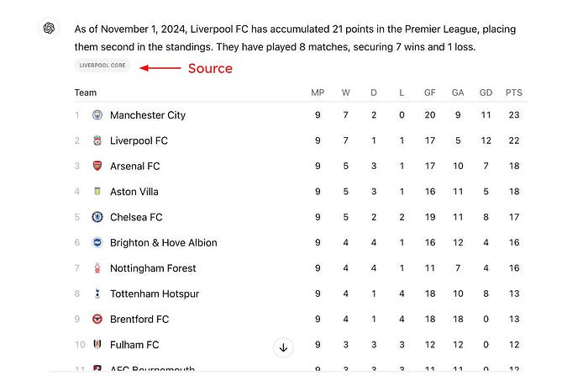Click the ChatGPT logo avatar
The image size is (588, 381).
[x=49, y=28]
